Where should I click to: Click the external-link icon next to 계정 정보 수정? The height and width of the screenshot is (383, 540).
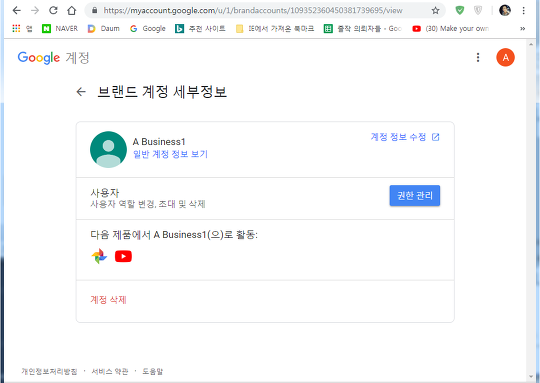pyautogui.click(x=436, y=137)
